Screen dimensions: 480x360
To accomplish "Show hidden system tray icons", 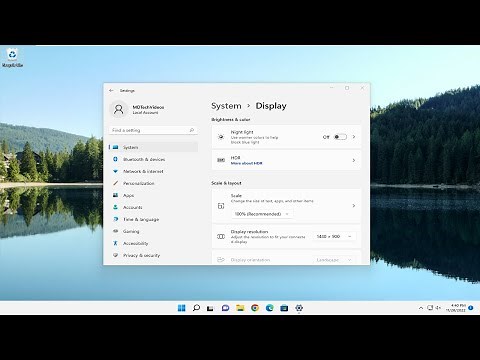I will click(421, 308).
